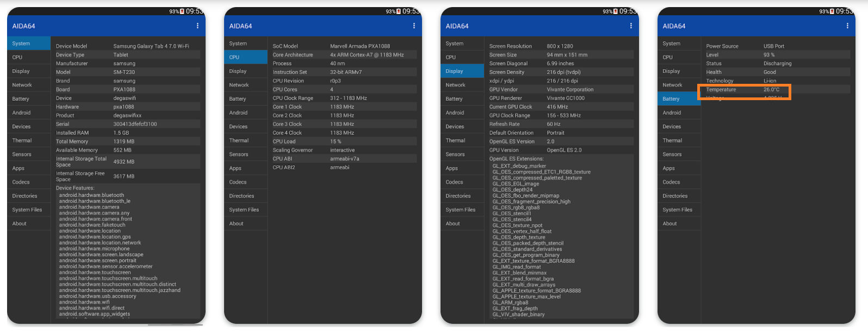Image resolution: width=868 pixels, height=332 pixels.
Task: Open the overflow menu in the System screen
Action: tap(197, 26)
